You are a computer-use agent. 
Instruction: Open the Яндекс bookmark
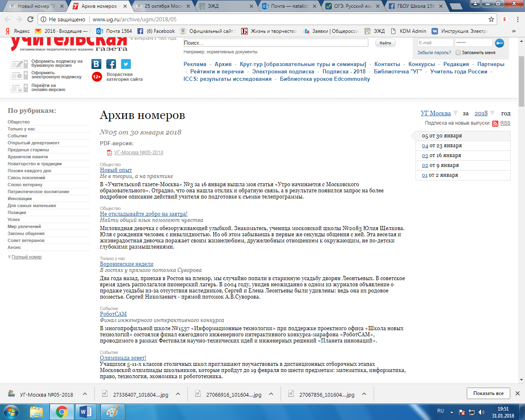[18, 31]
